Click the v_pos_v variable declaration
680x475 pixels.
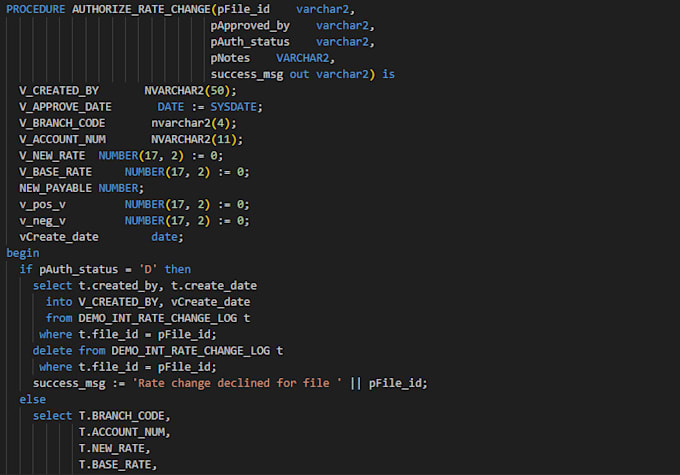coord(134,204)
